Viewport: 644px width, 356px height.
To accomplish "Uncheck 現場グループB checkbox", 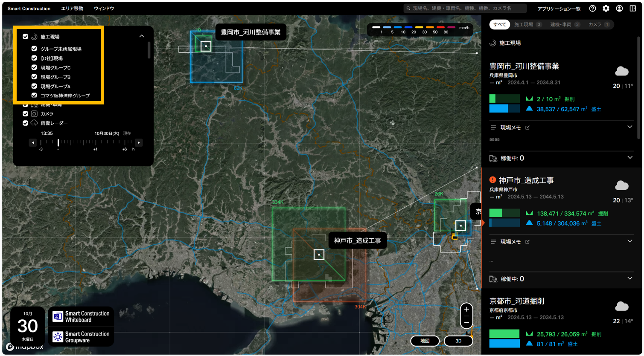I will click(x=34, y=77).
